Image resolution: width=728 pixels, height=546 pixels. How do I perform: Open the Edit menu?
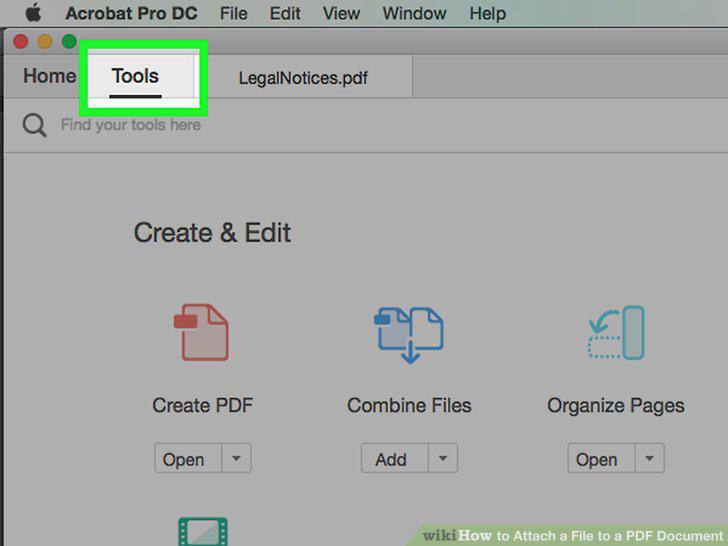[x=285, y=13]
